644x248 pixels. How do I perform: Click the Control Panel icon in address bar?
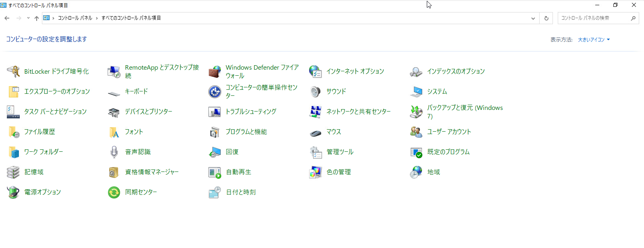click(x=46, y=18)
